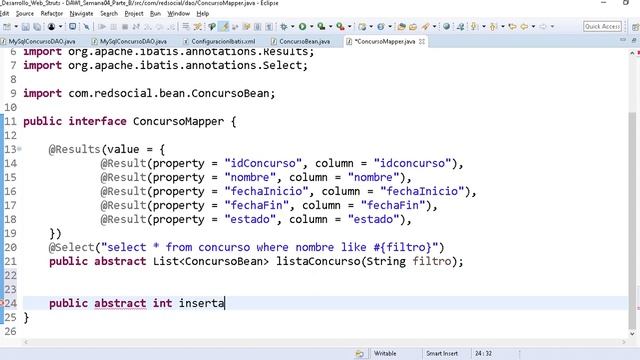Click the Disconnect debug icon

pos(136,27)
